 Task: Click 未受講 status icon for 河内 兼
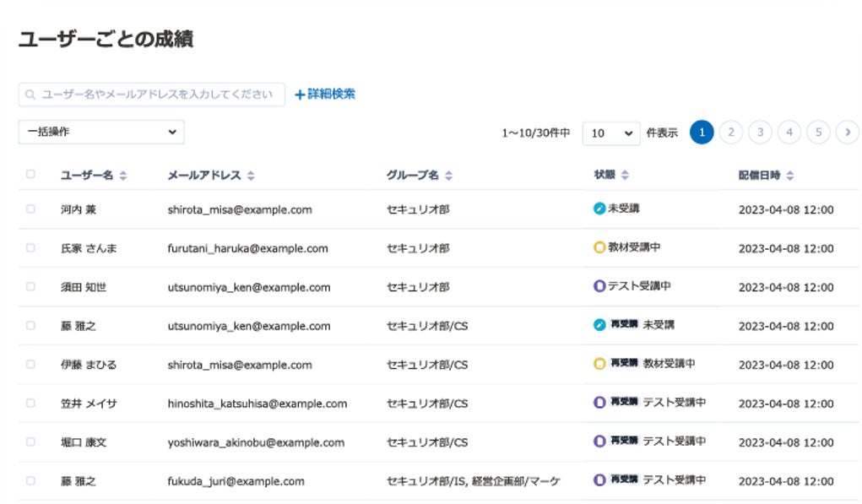599,209
